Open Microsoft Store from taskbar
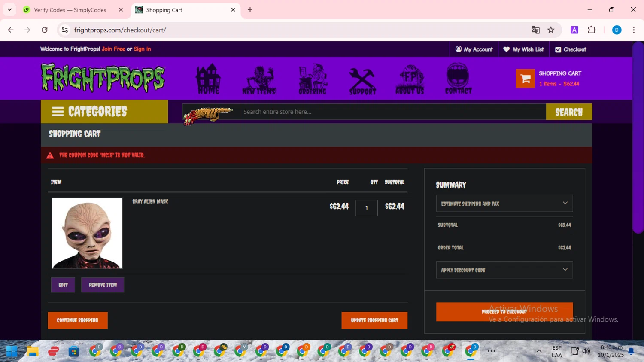This screenshot has width=644, height=362. (x=74, y=351)
